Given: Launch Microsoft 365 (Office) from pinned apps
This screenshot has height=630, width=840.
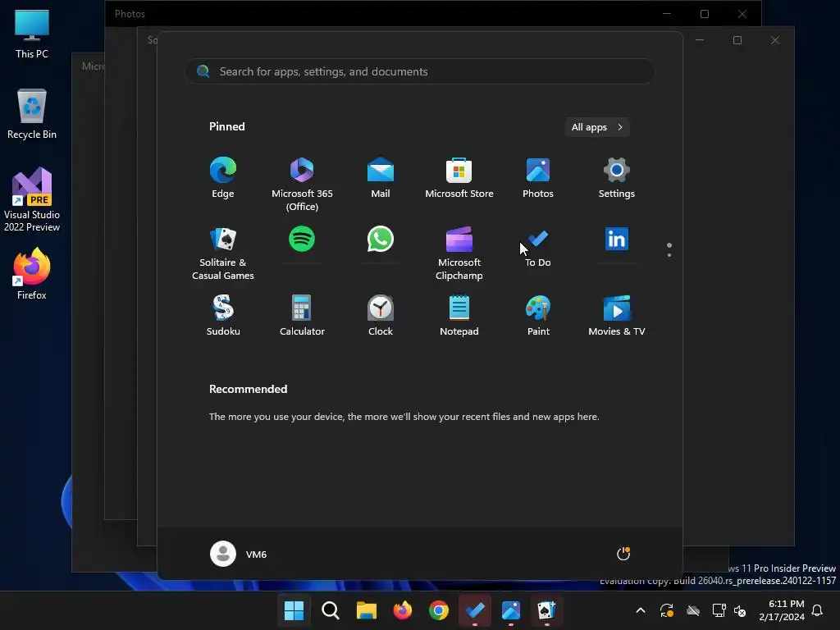Looking at the screenshot, I should click(x=302, y=185).
